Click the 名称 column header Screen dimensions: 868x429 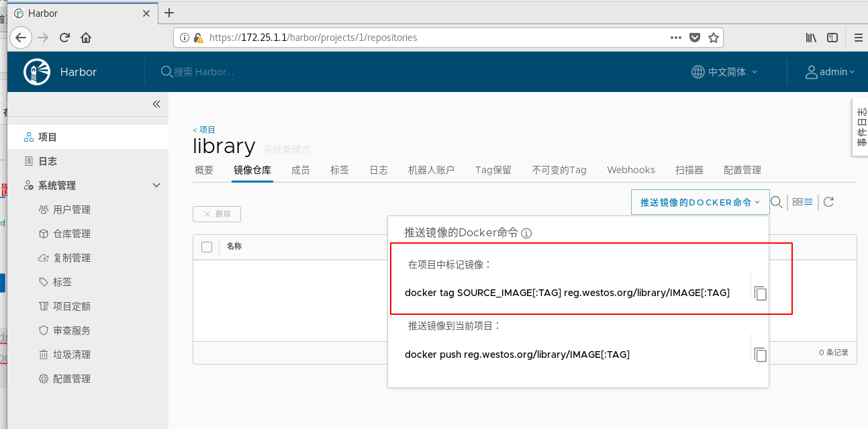click(234, 246)
